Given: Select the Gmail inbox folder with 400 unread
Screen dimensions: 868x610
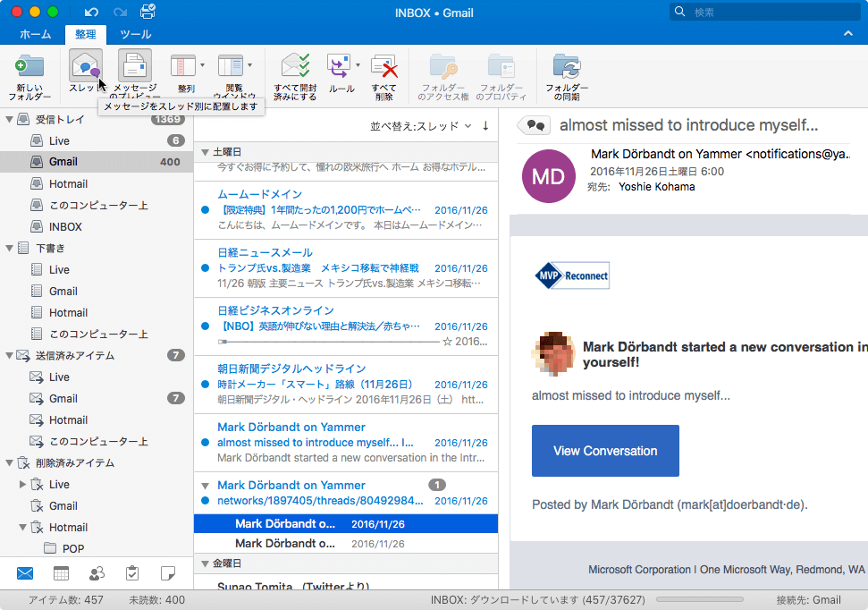Looking at the screenshot, I should coord(97,162).
